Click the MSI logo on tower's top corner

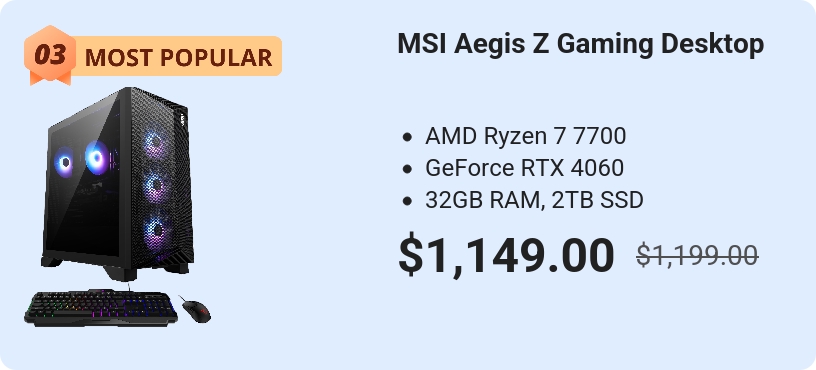(x=183, y=119)
